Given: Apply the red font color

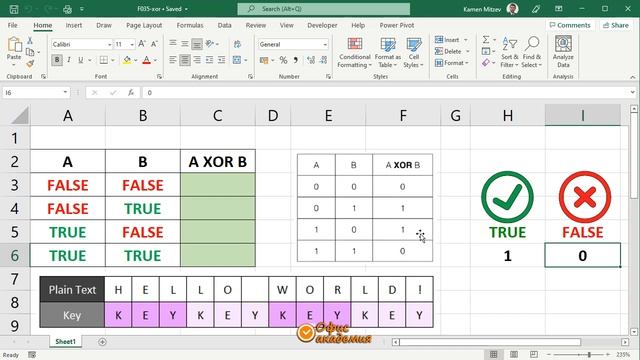Looking at the screenshot, I should coord(146,60).
